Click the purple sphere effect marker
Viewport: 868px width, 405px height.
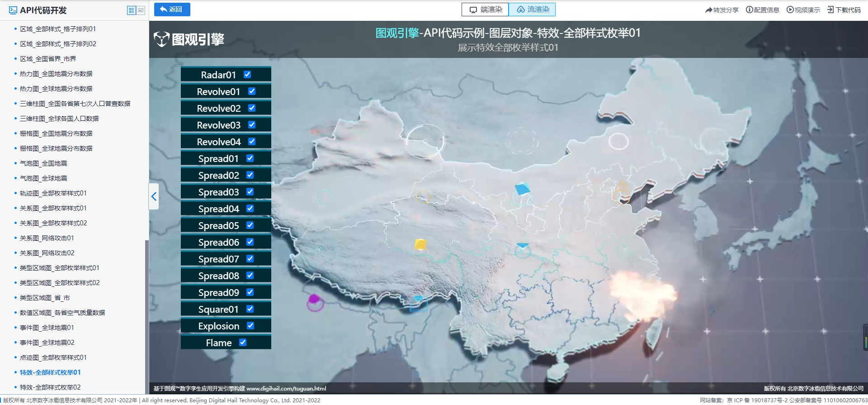[x=314, y=299]
